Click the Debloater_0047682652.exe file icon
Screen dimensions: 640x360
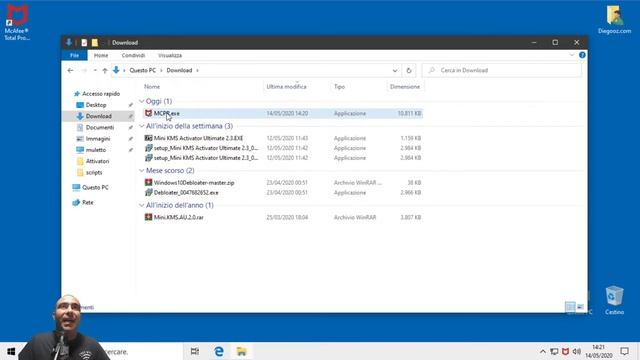(149, 192)
